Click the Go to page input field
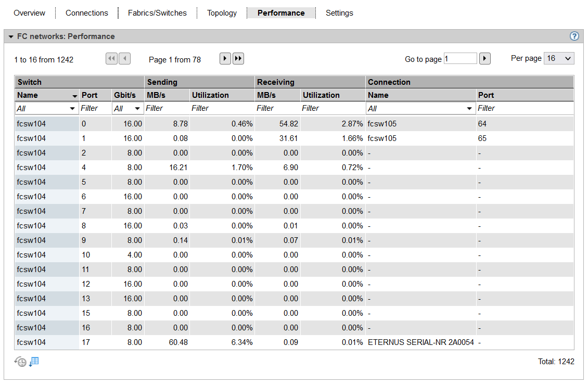Screen dimensions: 588x385 coord(460,59)
